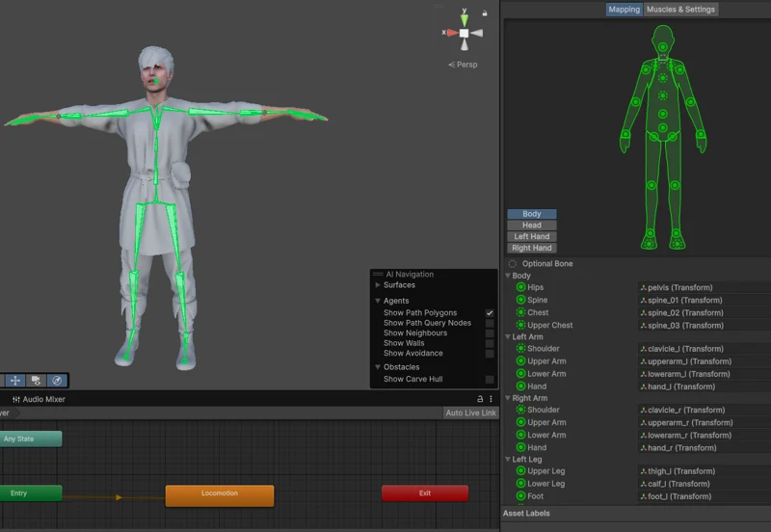Enable Show Walls checkbox

pyautogui.click(x=490, y=343)
